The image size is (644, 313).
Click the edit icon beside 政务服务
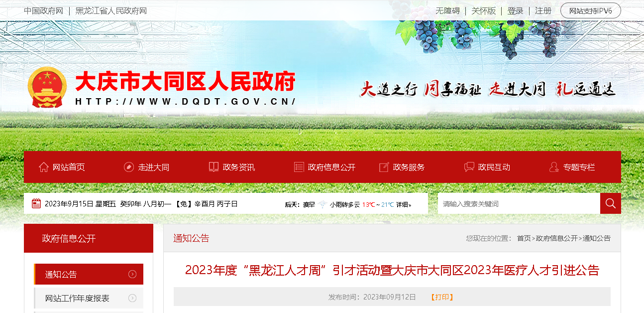[384, 167]
